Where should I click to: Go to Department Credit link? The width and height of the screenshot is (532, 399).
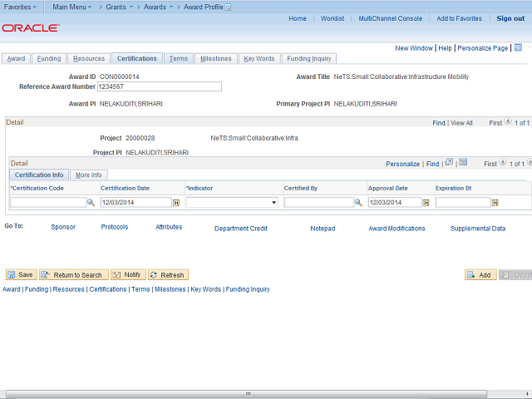click(x=241, y=229)
